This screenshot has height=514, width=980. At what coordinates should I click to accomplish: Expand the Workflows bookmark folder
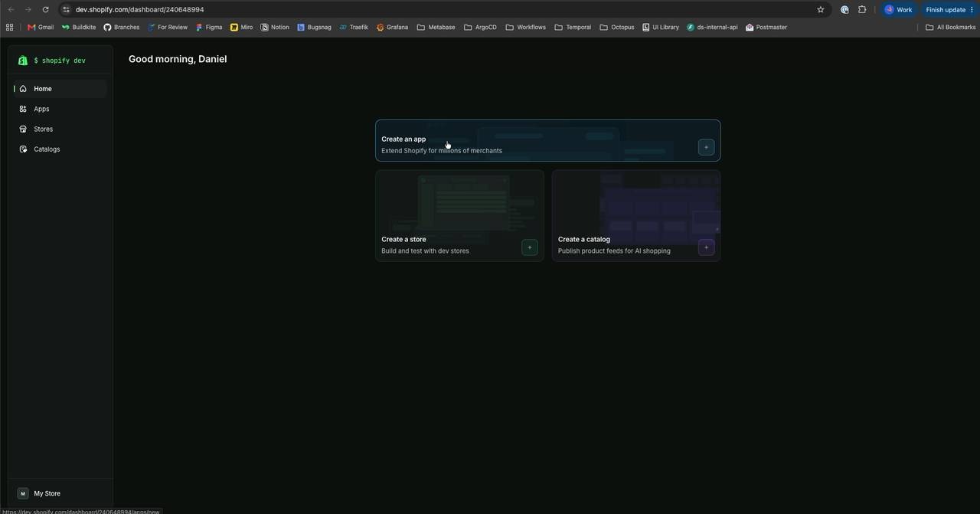click(x=526, y=27)
